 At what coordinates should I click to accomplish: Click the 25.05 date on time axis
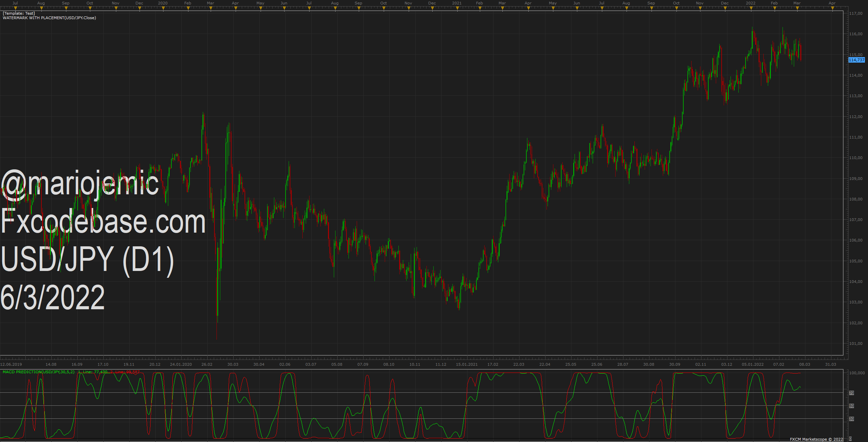pos(571,364)
